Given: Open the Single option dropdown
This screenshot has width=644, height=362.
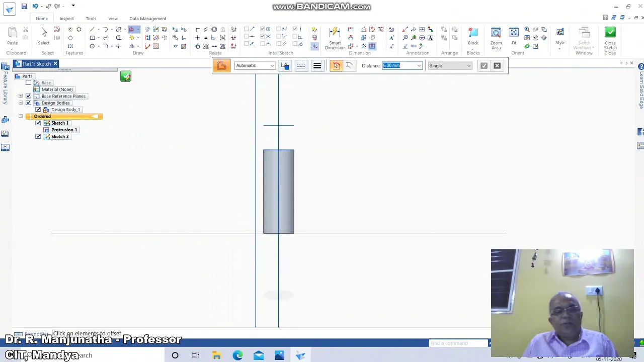Looking at the screenshot, I should (469, 66).
